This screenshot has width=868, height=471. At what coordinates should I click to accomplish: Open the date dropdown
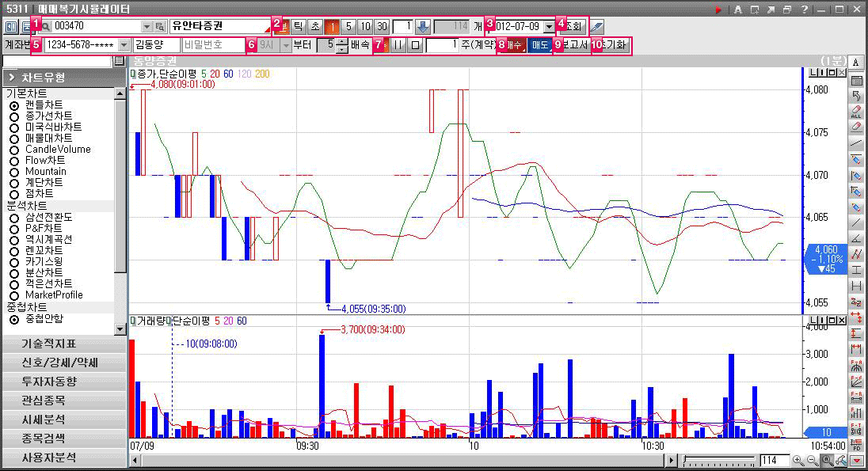point(549,26)
